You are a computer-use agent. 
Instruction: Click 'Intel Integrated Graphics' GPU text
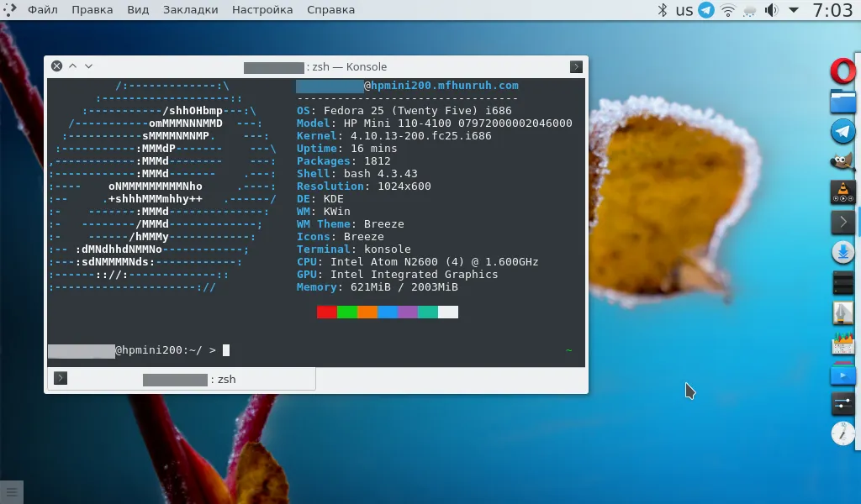414,275
